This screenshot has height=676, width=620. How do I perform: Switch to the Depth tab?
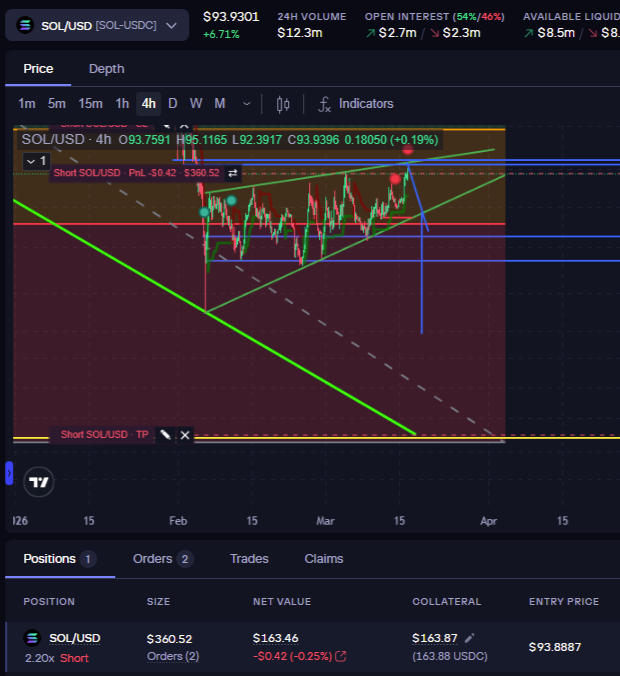tap(106, 69)
